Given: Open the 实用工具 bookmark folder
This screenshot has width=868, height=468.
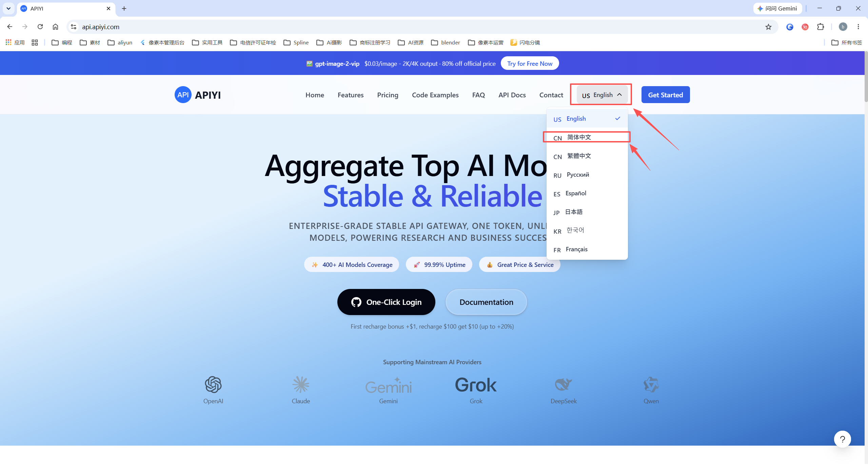Looking at the screenshot, I should pos(207,42).
